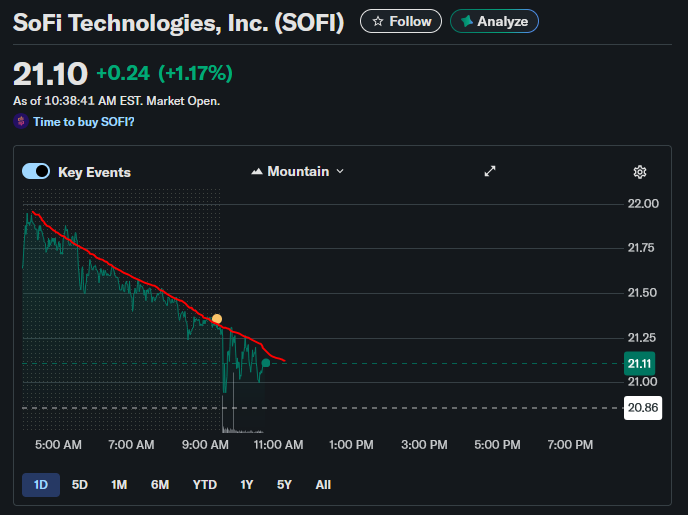Screen dimensions: 688x515
Task: Click the +0.24 price change value
Action: (123, 73)
